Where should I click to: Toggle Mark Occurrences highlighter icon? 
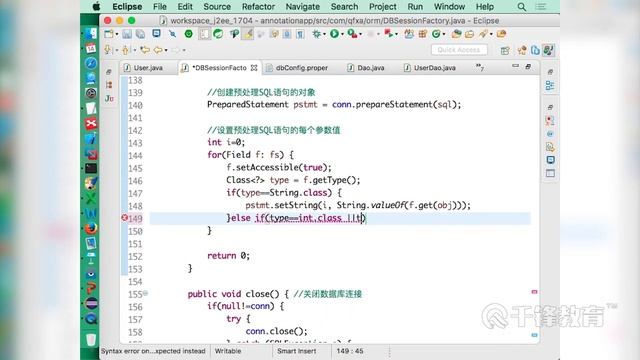[x=248, y=34]
